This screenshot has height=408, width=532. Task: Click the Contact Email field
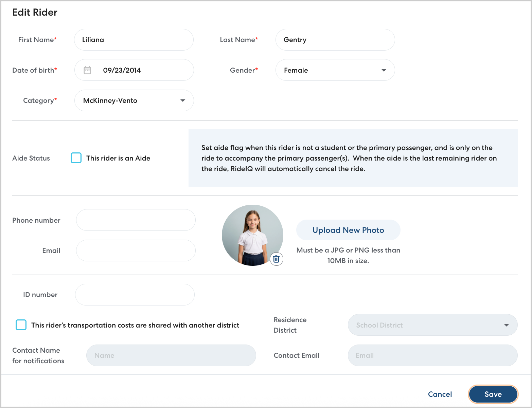pos(432,355)
